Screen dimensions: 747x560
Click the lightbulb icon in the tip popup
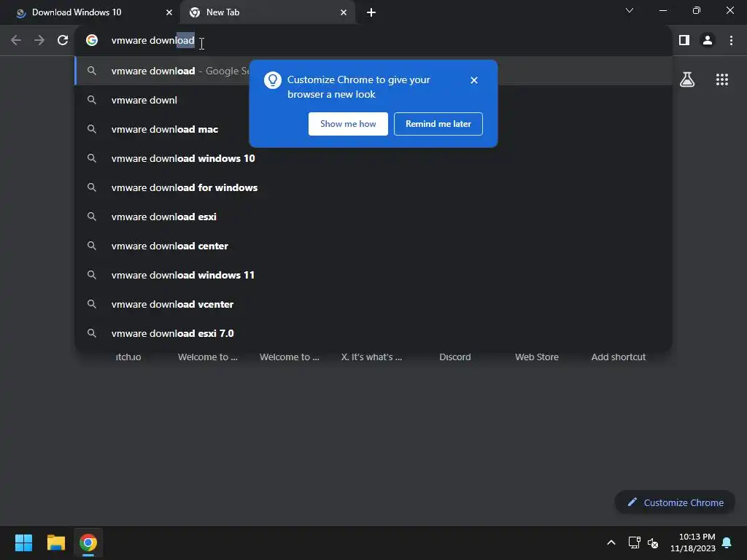coord(273,80)
